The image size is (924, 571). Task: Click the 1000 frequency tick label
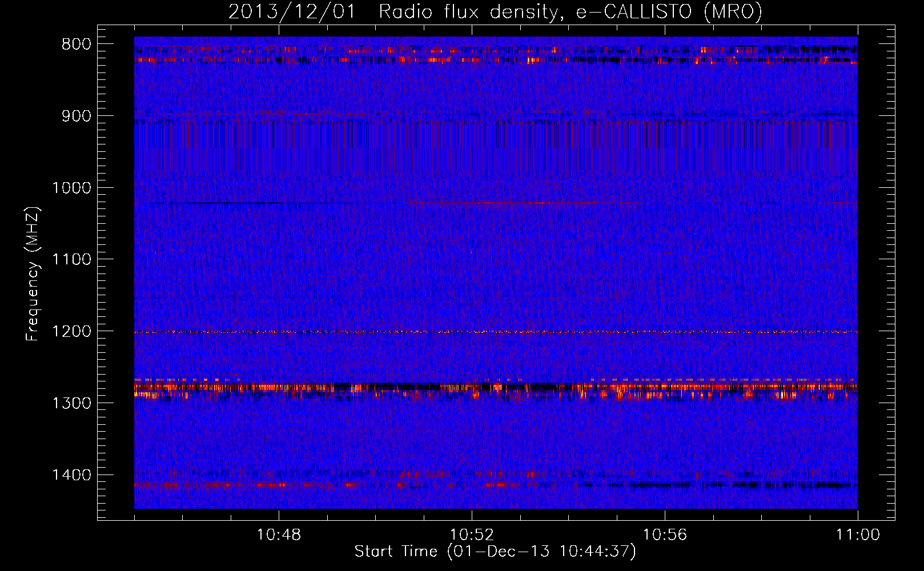click(72, 188)
